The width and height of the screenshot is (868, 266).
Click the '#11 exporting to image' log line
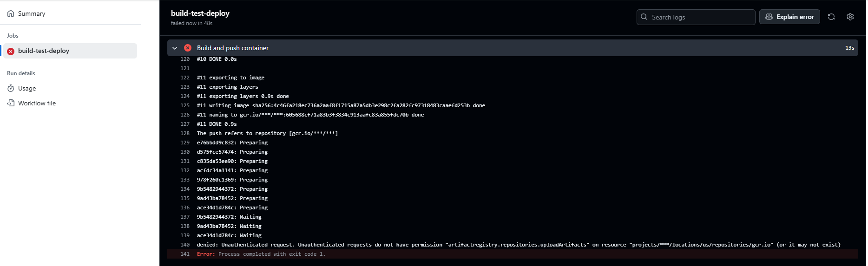230,78
